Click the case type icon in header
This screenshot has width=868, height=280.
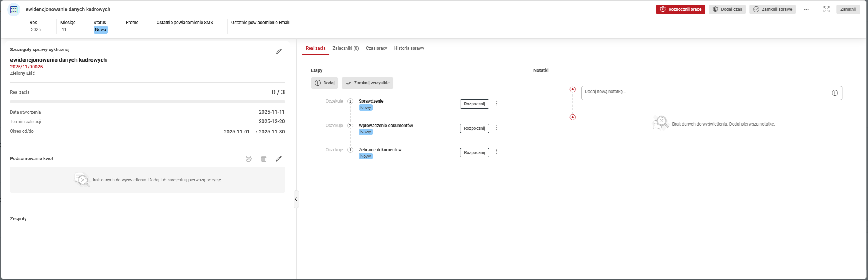pyautogui.click(x=14, y=10)
